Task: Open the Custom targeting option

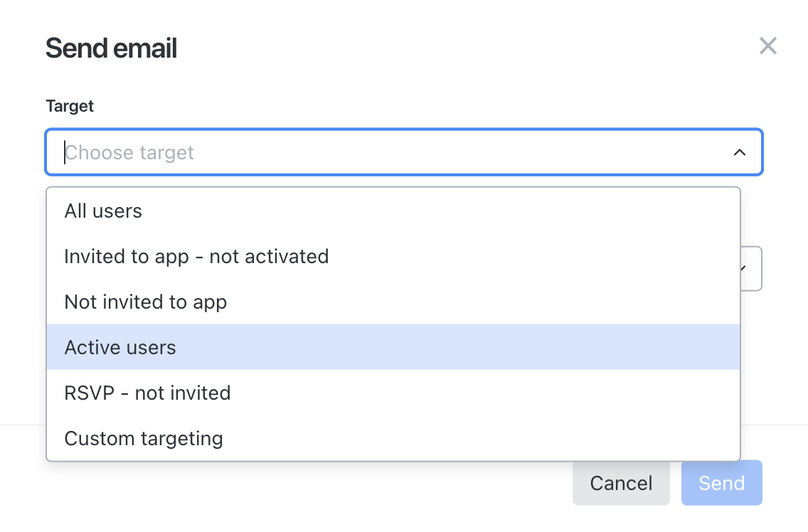Action: (393, 438)
